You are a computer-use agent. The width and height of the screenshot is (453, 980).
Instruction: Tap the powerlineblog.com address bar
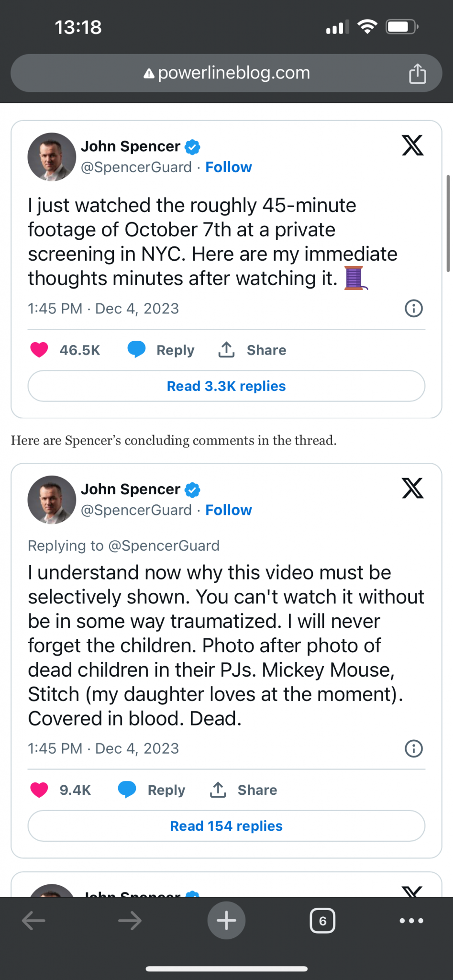click(226, 73)
